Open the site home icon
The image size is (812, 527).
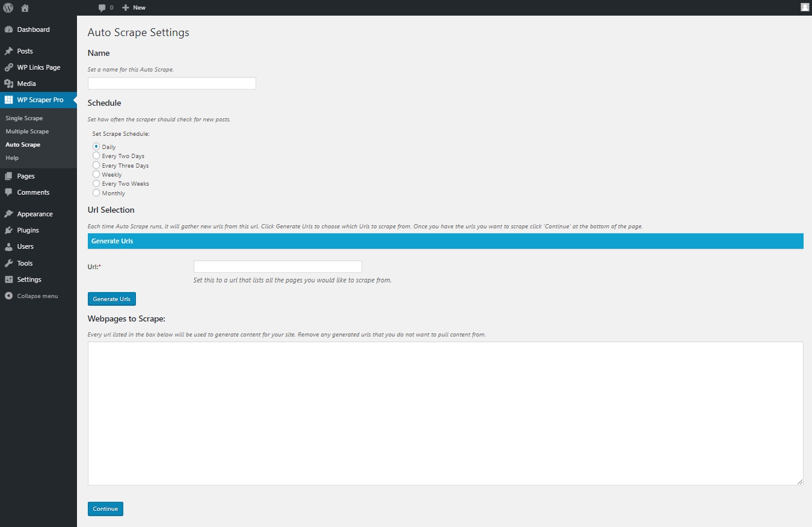25,8
